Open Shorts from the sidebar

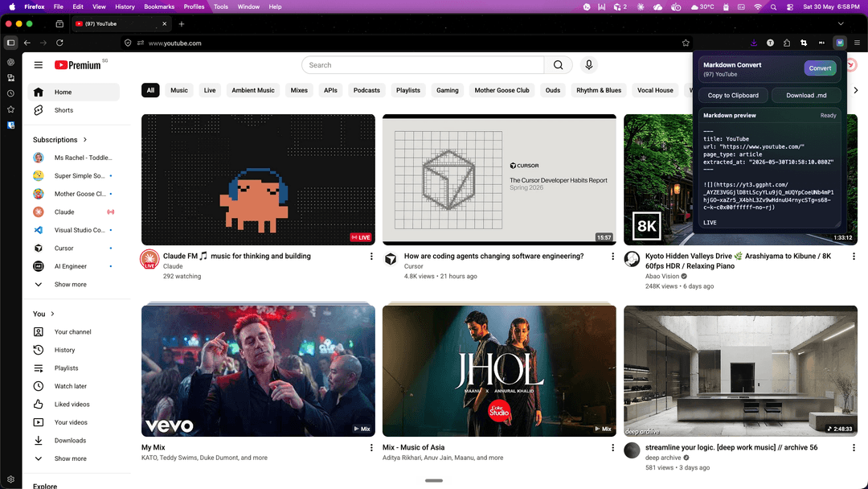click(x=74, y=110)
